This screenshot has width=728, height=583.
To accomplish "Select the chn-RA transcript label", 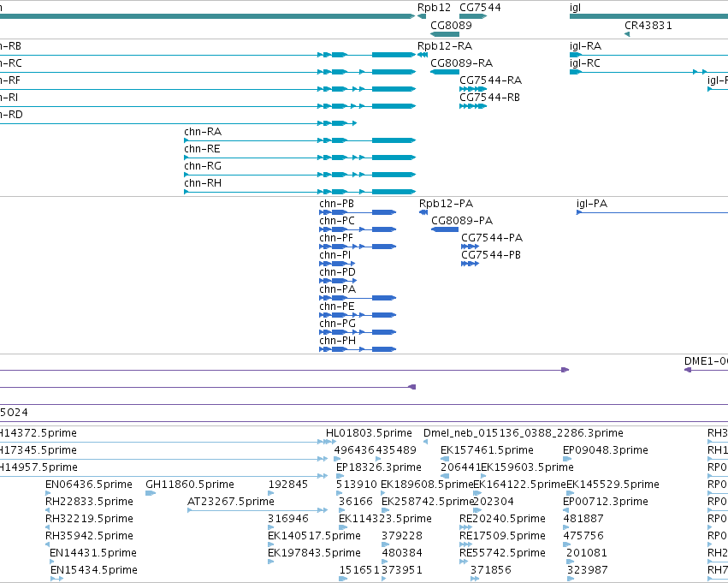I will tap(203, 132).
